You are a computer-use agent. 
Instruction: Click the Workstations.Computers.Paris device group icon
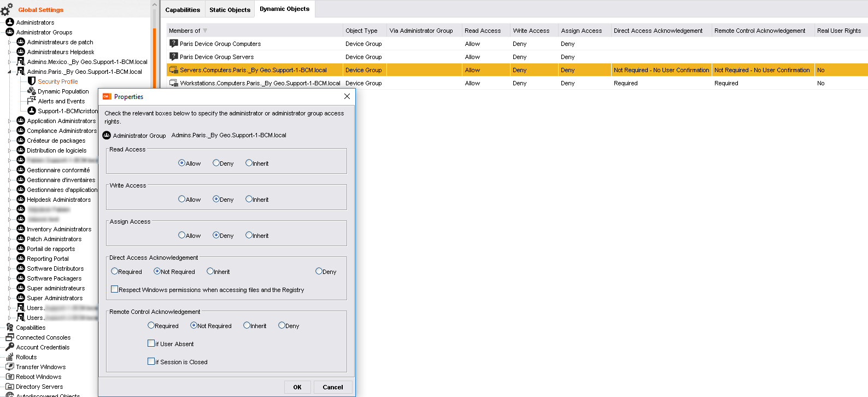tap(174, 83)
